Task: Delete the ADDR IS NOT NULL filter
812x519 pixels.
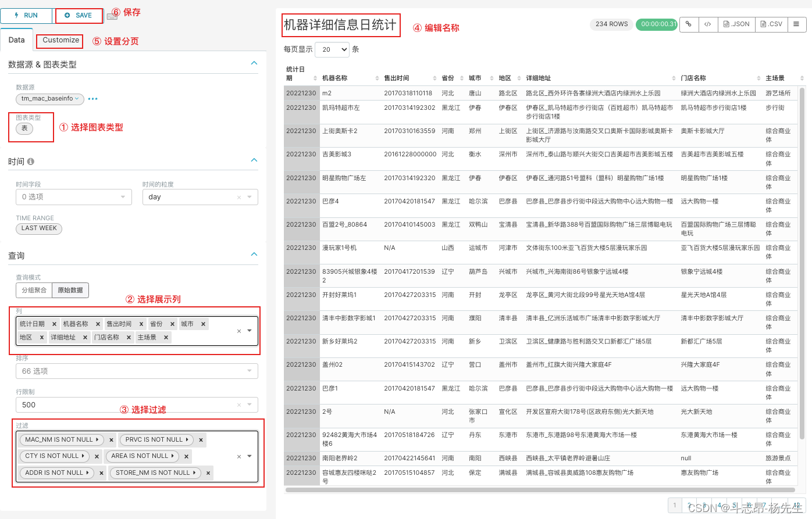Action: point(101,473)
